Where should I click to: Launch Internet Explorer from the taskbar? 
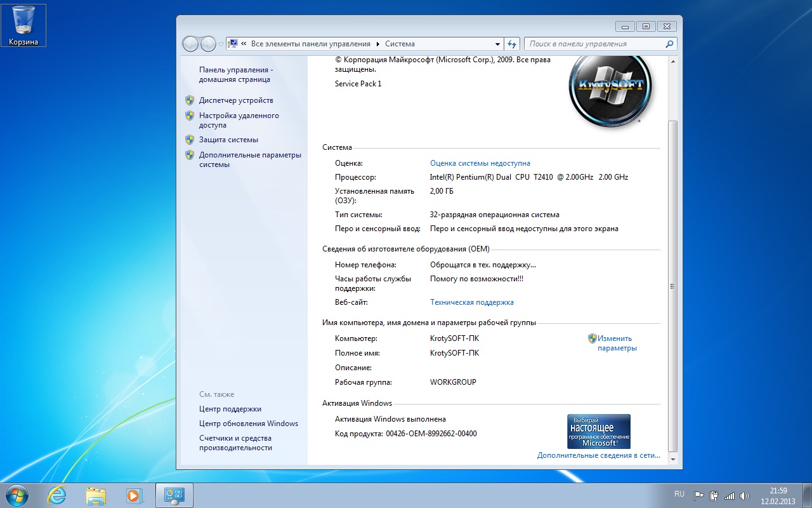57,495
